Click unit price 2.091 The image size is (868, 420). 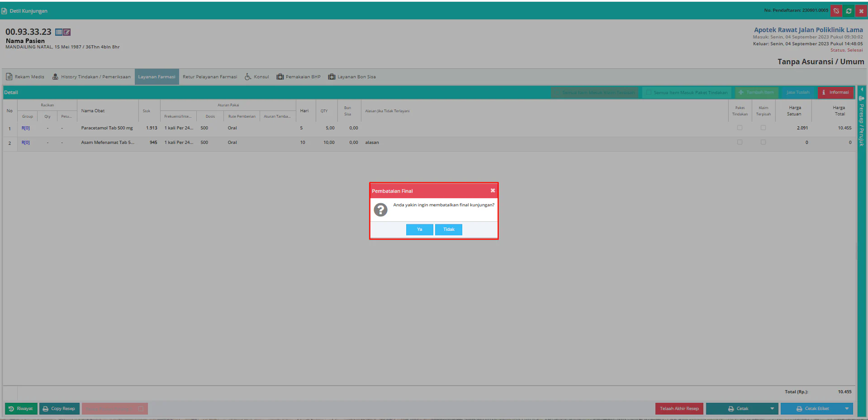coord(802,128)
